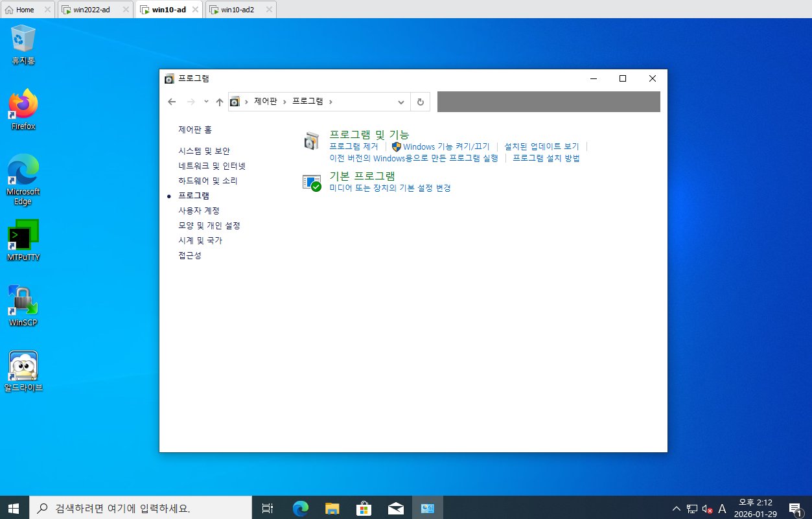Click 프로그램 설치 방법 link
The height and width of the screenshot is (519, 812).
pos(546,158)
